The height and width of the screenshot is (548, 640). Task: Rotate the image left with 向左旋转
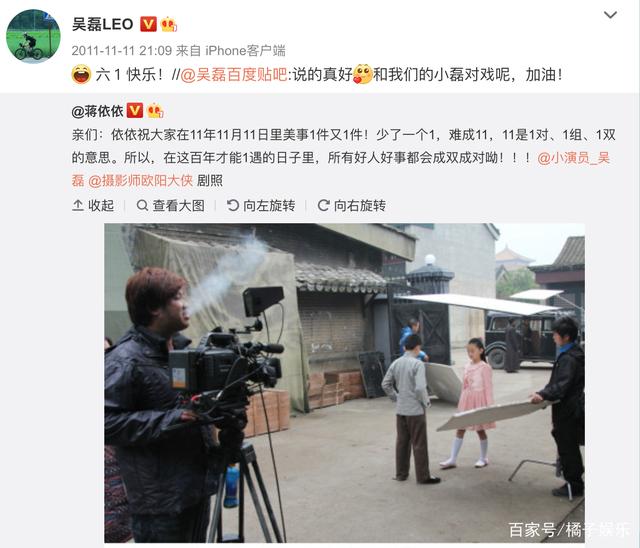(x=261, y=205)
